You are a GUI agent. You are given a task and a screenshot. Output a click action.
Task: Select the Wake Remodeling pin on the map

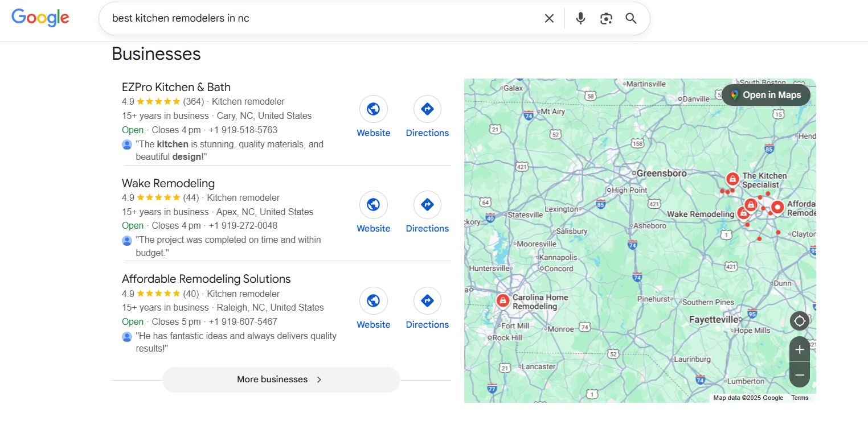point(744,213)
